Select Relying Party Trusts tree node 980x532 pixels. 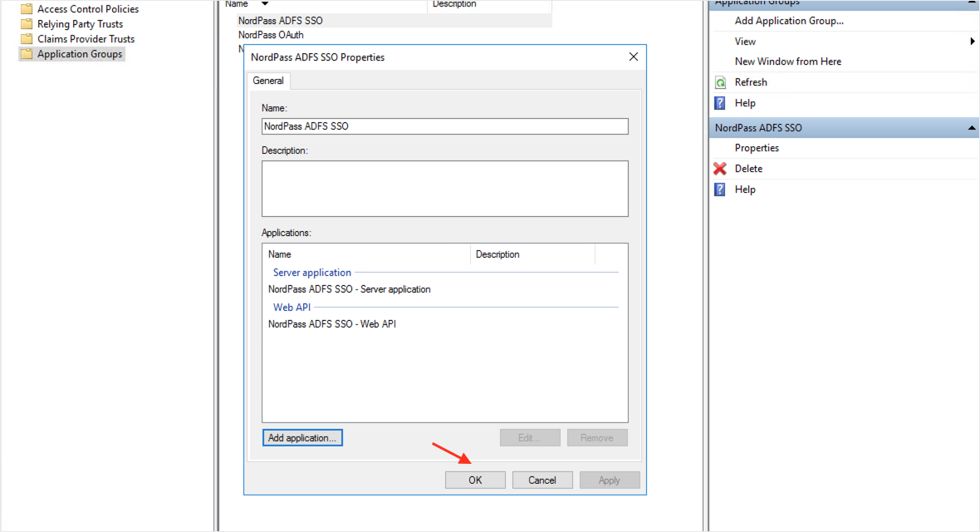80,24
